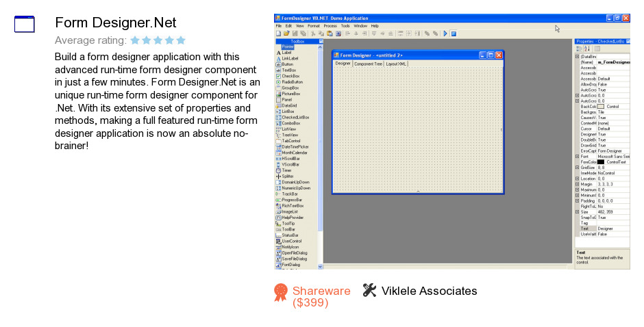Expand the Padding property node
Image resolution: width=644 pixels, height=327 pixels.
tap(577, 200)
